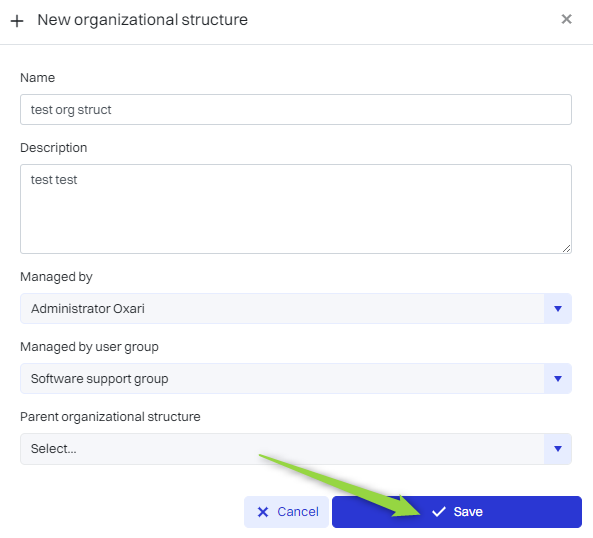
Task: Grab the Description textarea resize handle
Action: point(566,248)
